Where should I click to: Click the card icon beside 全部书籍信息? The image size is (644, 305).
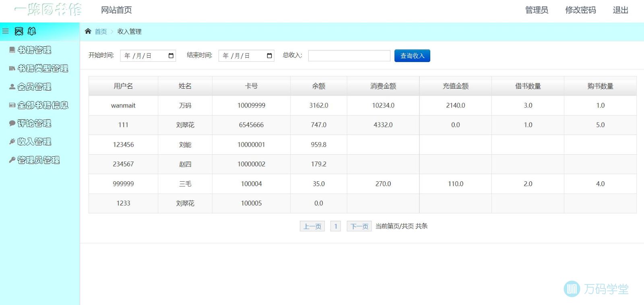(12, 105)
